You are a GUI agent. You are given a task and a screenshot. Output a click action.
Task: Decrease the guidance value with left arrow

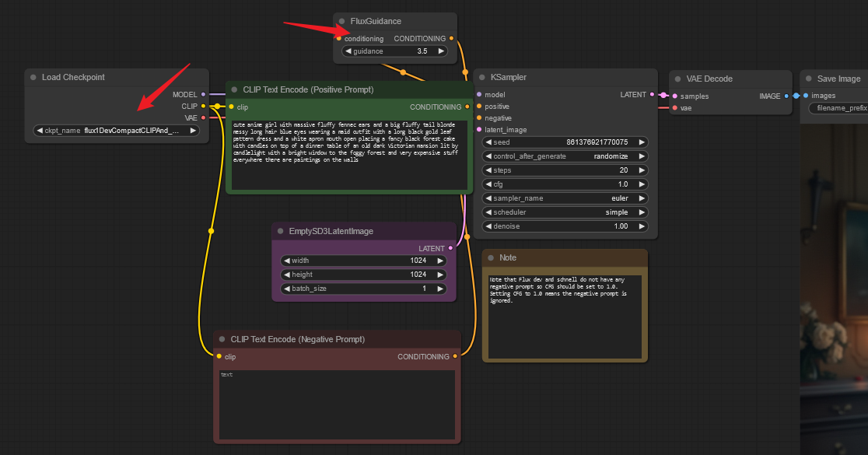click(x=348, y=51)
